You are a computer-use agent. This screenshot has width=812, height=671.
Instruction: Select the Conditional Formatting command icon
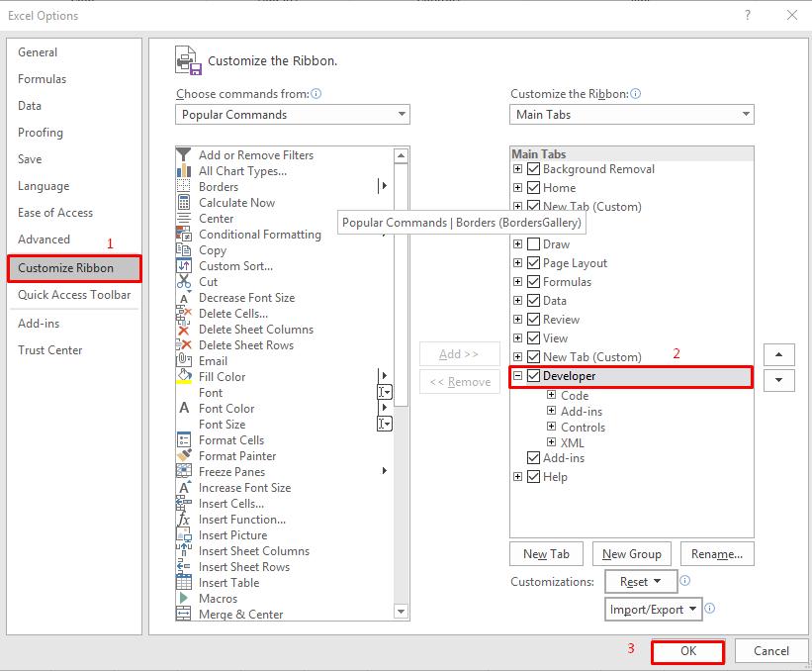point(185,235)
